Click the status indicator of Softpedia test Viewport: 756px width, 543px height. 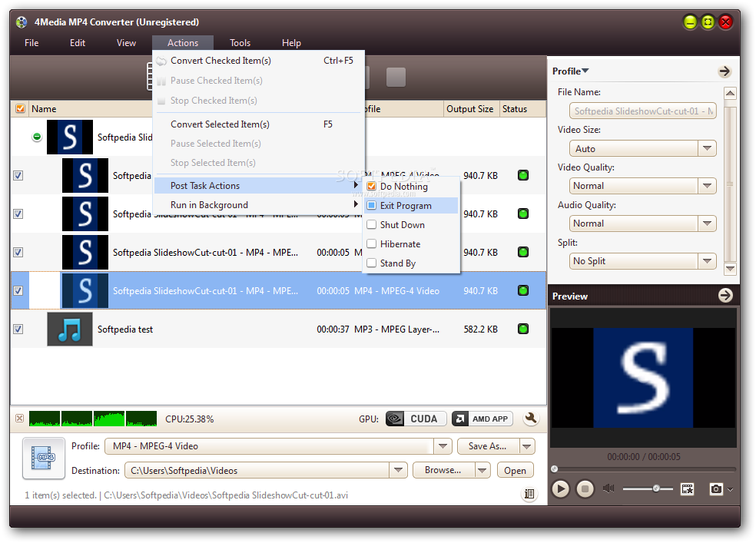click(x=523, y=329)
